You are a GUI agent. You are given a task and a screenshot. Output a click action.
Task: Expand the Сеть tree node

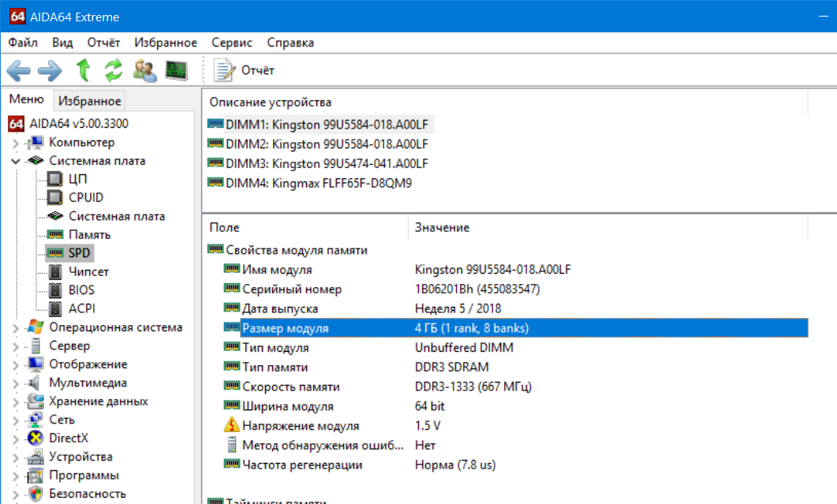tap(16, 420)
